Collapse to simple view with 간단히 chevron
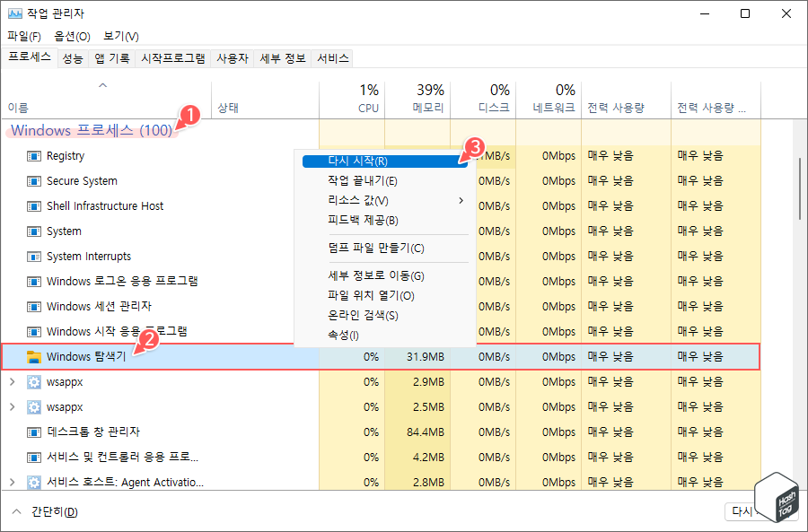This screenshot has height=532, width=808. [16, 512]
